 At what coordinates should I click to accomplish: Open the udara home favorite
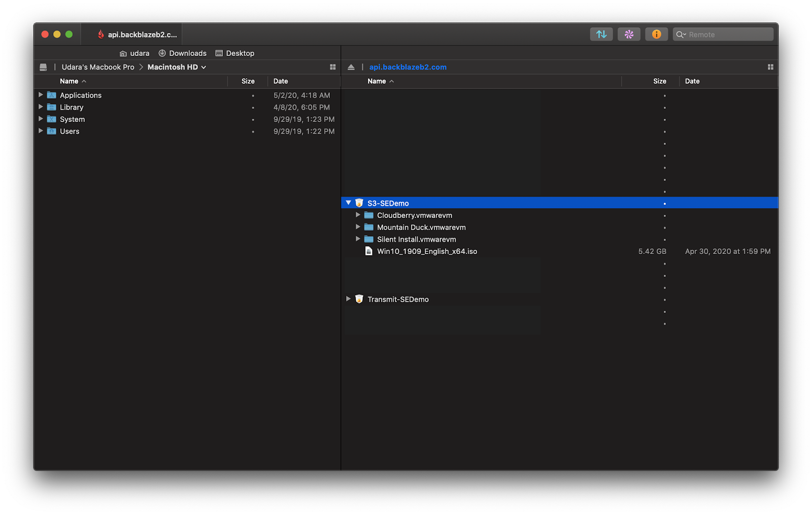point(134,53)
